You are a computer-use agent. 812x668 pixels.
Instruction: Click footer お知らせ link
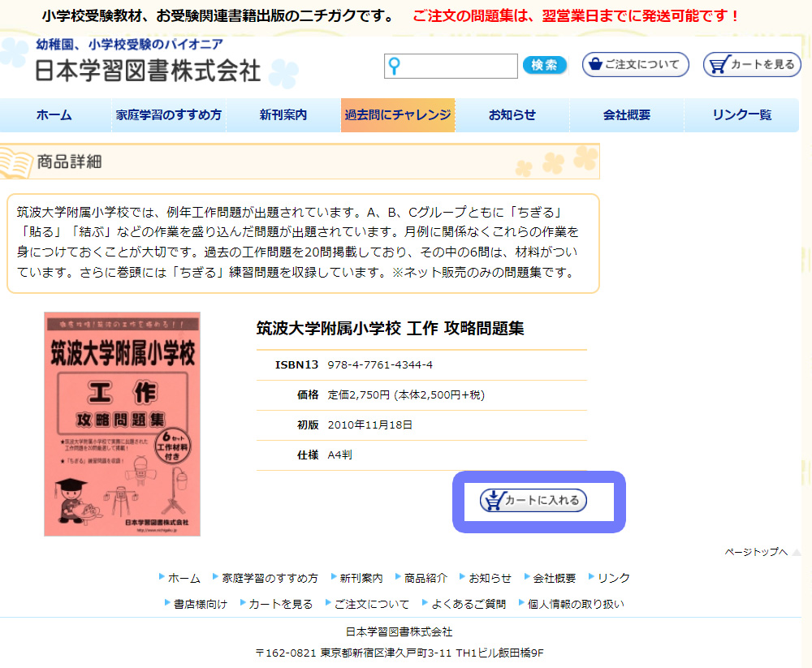490,579
